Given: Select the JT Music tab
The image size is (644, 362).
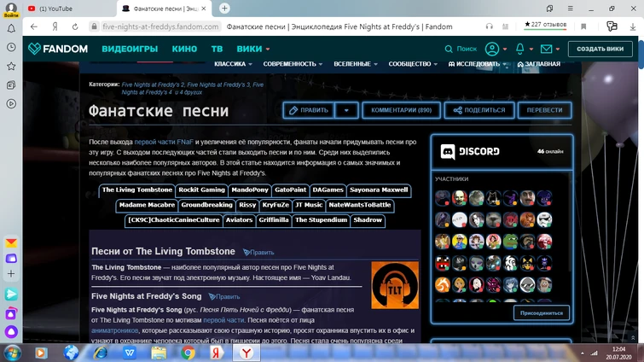Looking at the screenshot, I should coord(309,205).
